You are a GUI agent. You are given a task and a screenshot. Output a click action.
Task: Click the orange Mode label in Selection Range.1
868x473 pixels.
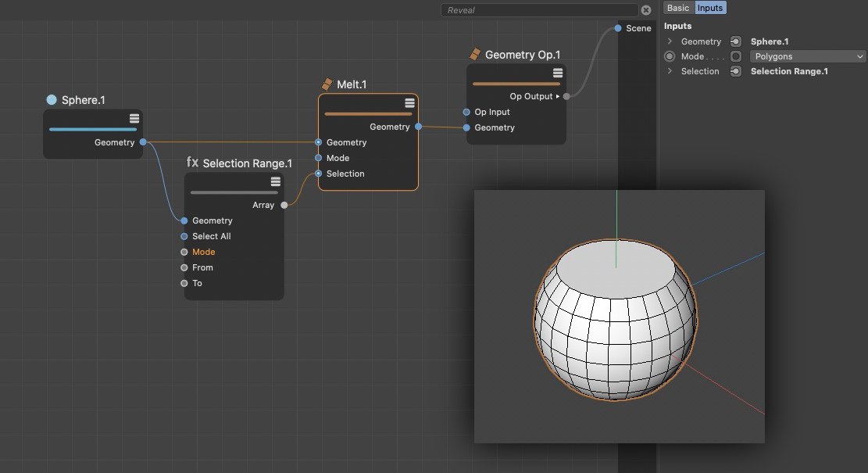[204, 252]
